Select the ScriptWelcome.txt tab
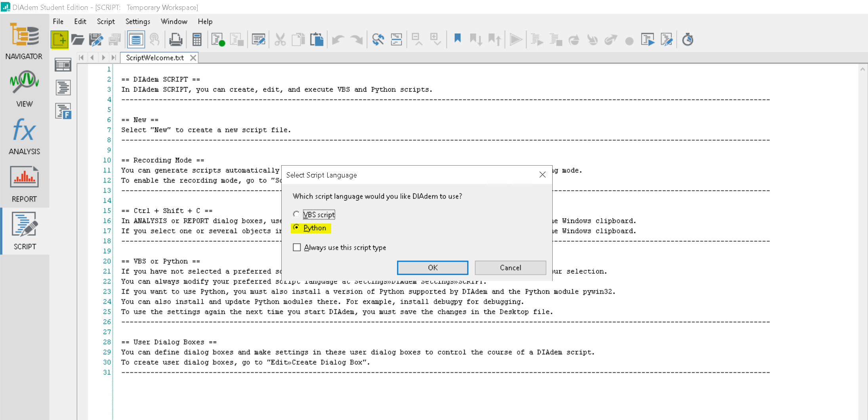This screenshot has width=868, height=420. 155,58
